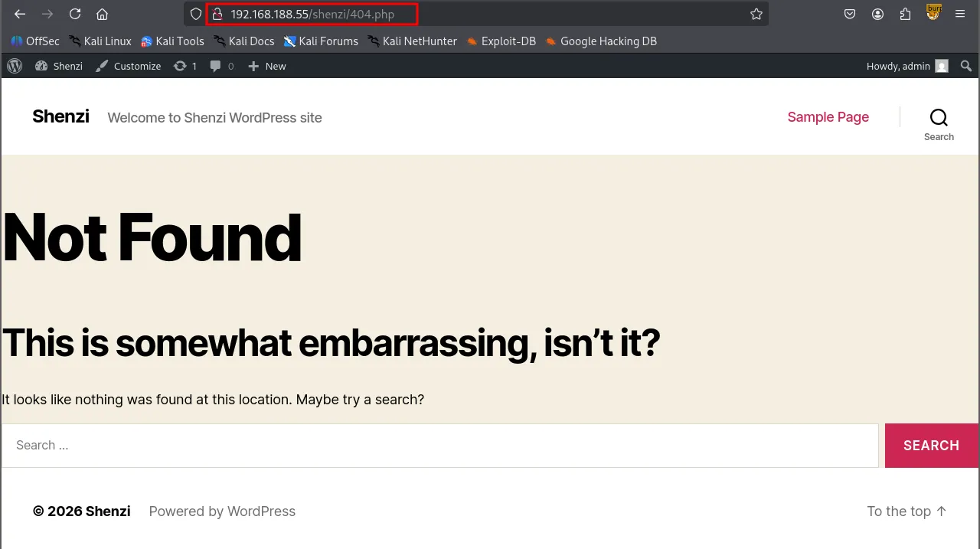Click the Burp Suite extension icon
Screen dimensions: 980x549
click(x=933, y=12)
